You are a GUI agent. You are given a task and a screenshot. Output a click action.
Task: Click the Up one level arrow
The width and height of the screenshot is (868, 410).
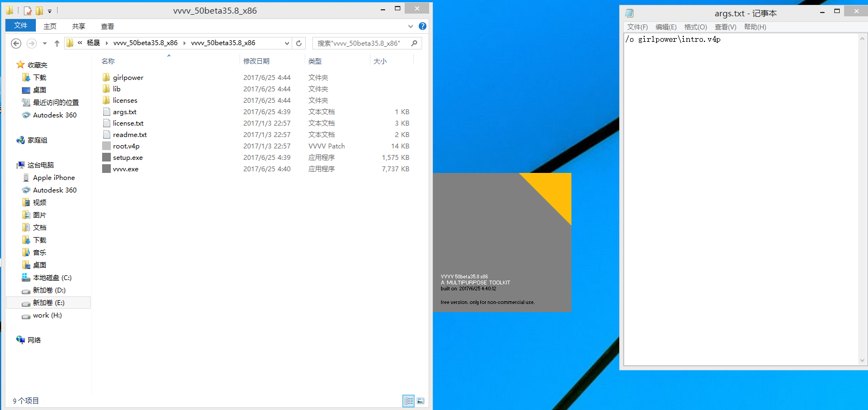(x=56, y=44)
